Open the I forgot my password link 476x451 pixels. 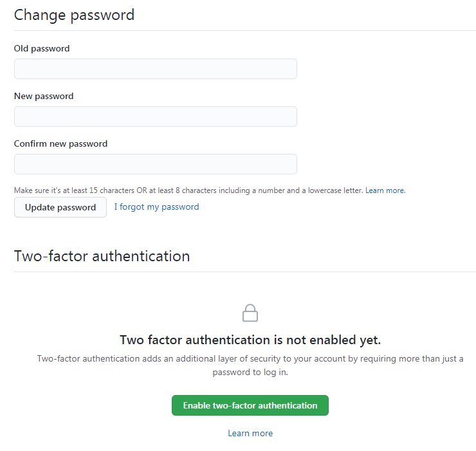[x=156, y=207]
